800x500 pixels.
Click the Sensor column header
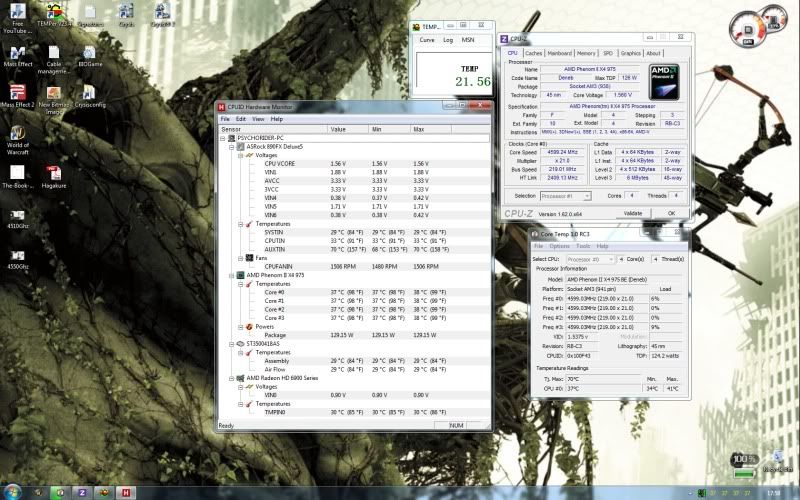click(273, 130)
